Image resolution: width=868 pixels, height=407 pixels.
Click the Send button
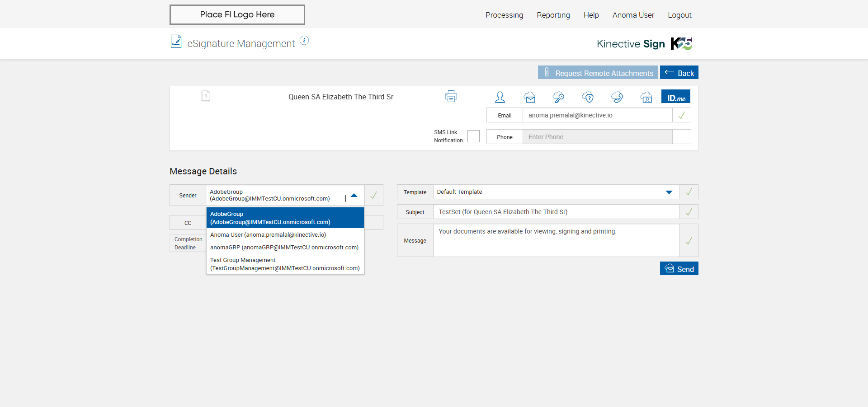click(x=679, y=269)
